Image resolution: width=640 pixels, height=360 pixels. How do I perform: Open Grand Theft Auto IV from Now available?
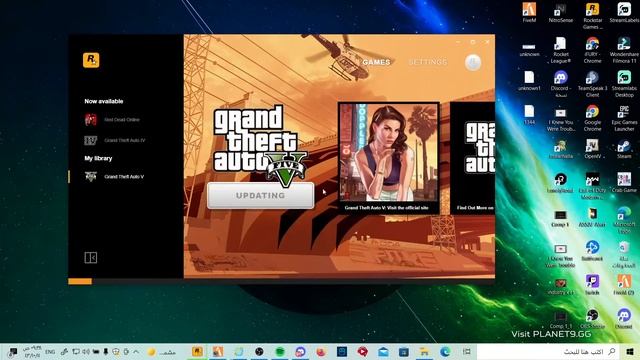click(115, 140)
